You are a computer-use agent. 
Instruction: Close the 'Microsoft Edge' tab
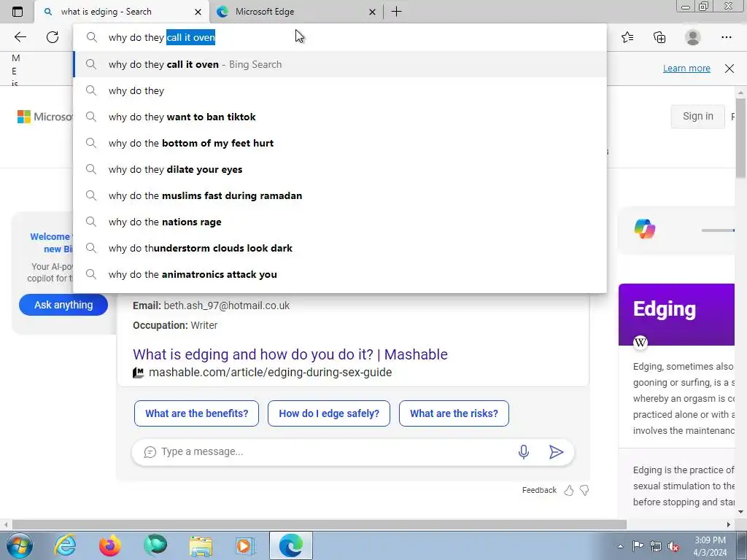pyautogui.click(x=373, y=12)
